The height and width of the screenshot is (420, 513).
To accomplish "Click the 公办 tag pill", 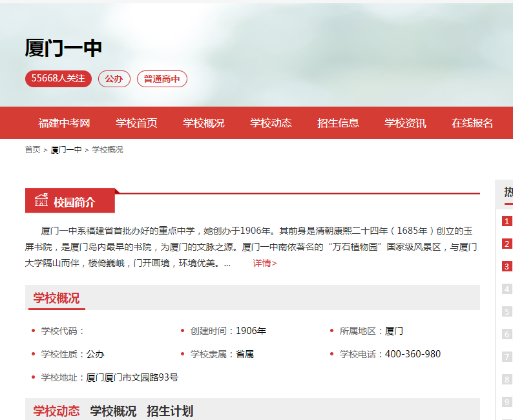I will (114, 79).
